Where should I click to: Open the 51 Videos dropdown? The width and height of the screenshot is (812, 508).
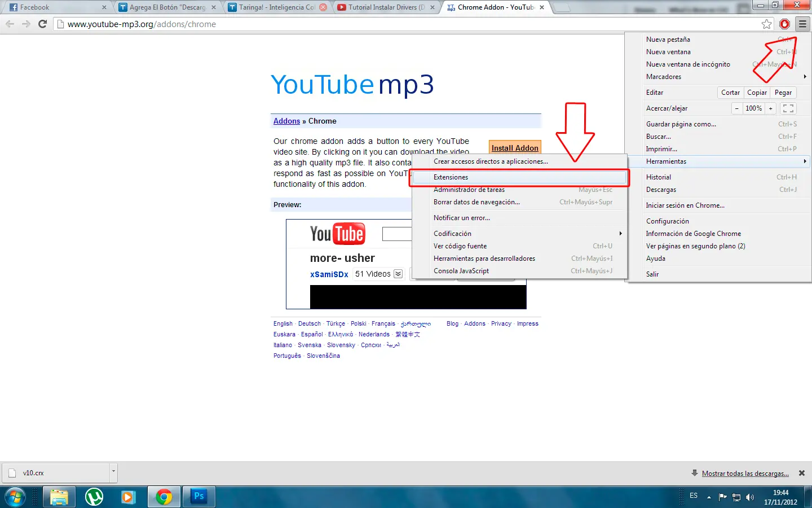[398, 274]
